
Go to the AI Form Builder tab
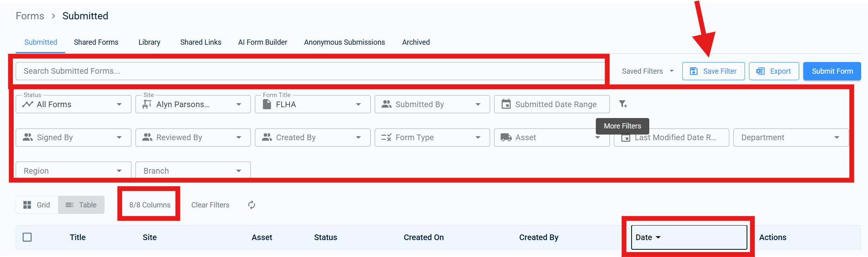(x=263, y=42)
